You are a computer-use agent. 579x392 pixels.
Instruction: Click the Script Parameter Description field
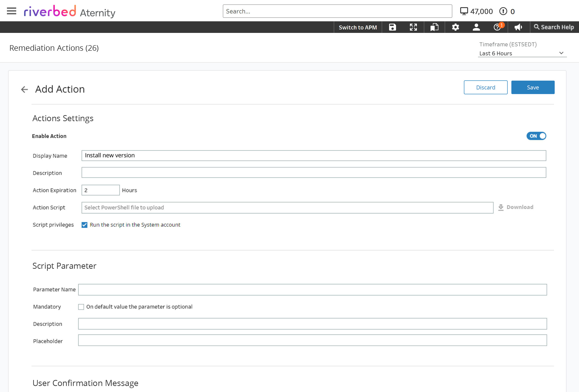click(x=312, y=324)
